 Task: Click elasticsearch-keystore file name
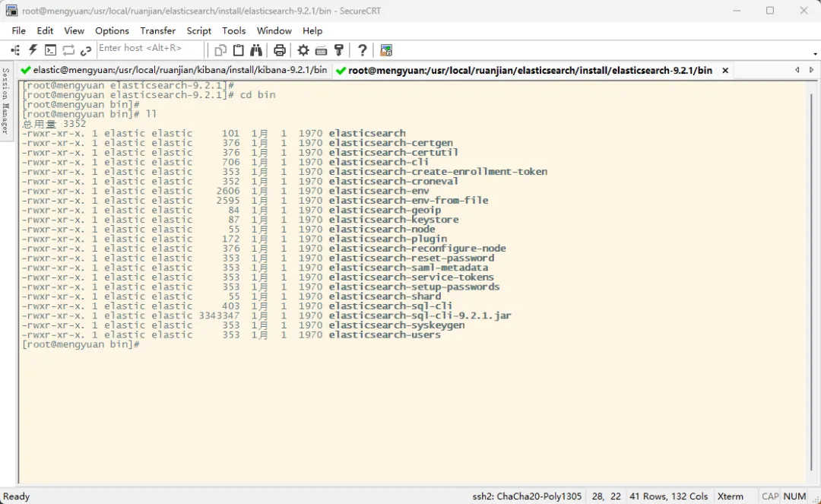point(394,220)
